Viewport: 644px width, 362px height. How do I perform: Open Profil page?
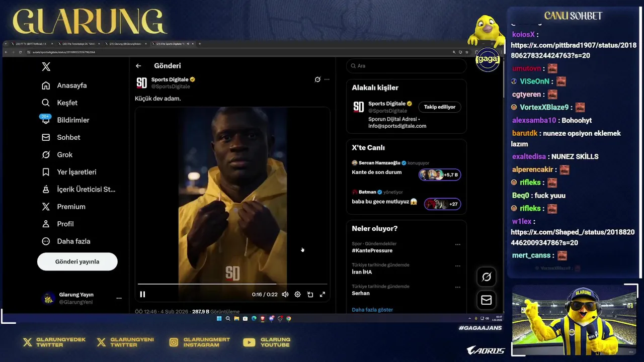(x=58, y=224)
